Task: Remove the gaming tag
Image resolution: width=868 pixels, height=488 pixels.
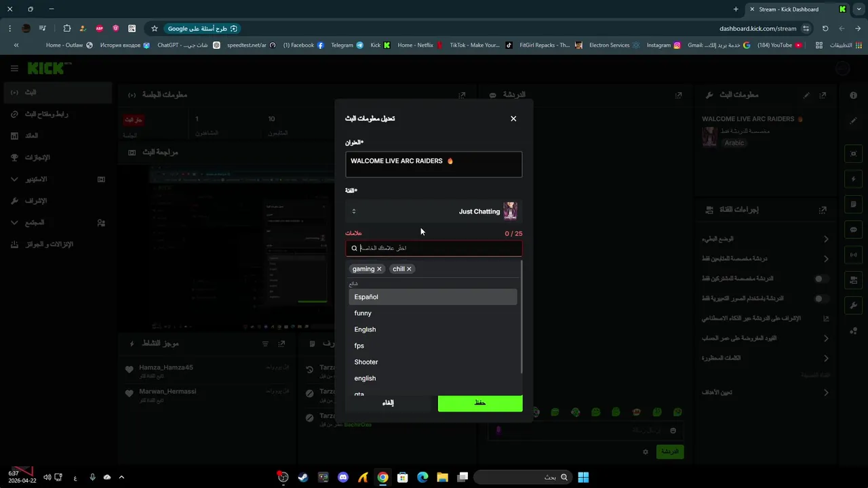Action: point(379,269)
